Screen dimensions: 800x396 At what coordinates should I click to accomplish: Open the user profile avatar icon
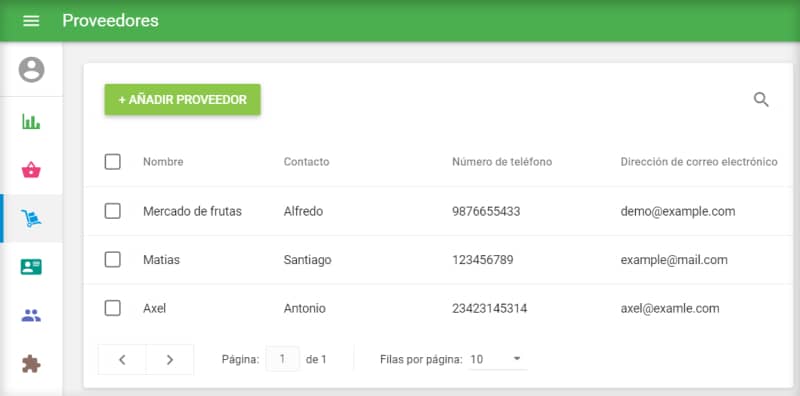tap(32, 70)
